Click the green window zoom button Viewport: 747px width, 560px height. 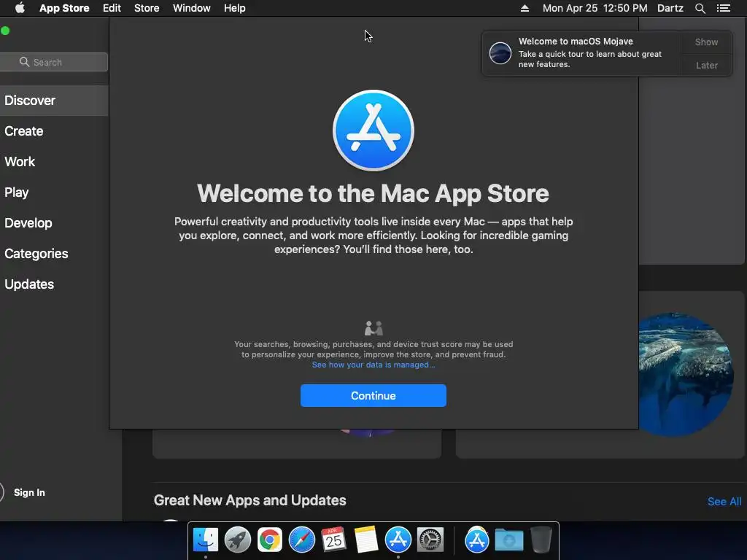tap(5, 31)
